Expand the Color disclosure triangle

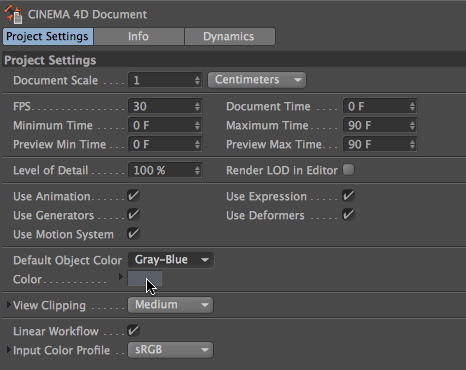(x=121, y=276)
